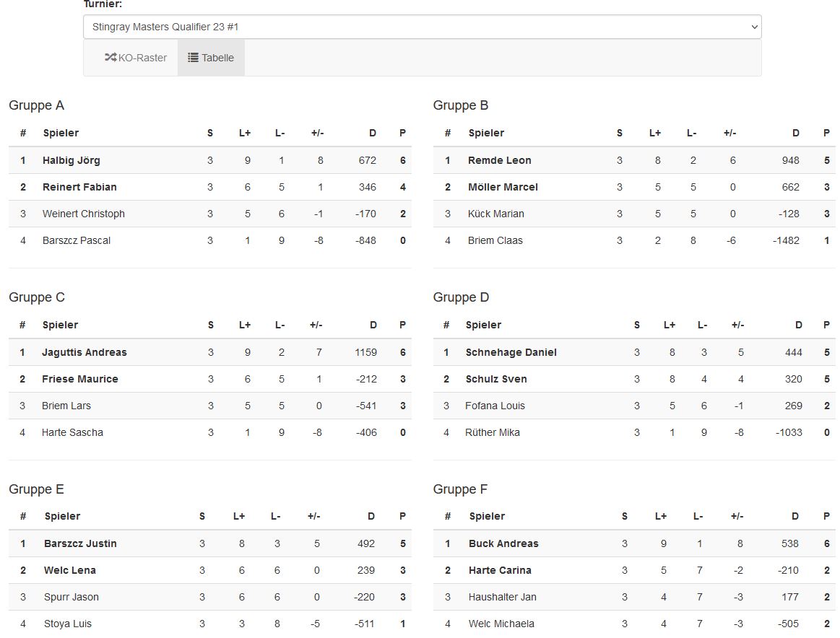Click Barszcz Justin in Gruppe E
Viewport: 840px width, 638px height.
coord(80,543)
